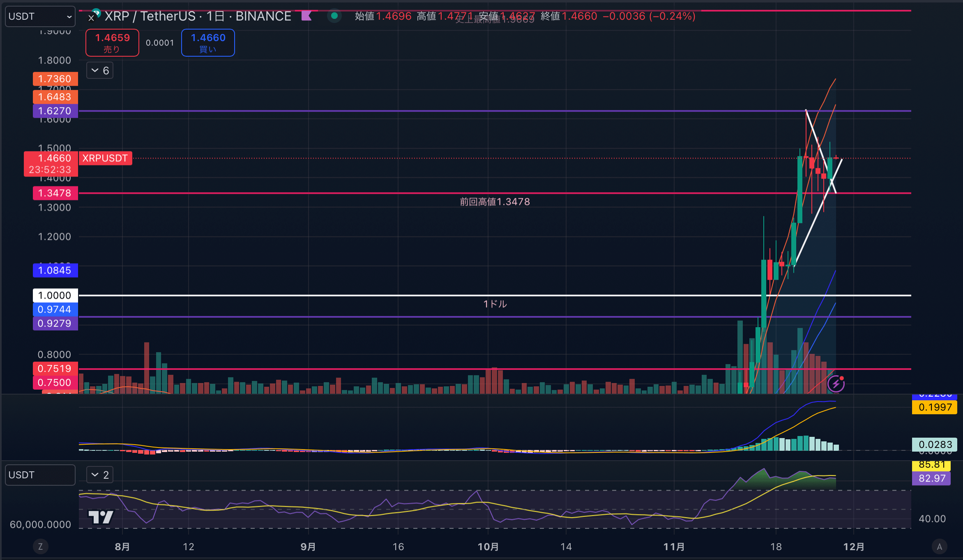The image size is (963, 560).
Task: Click the 1.4660 current price label
Action: tap(51, 164)
